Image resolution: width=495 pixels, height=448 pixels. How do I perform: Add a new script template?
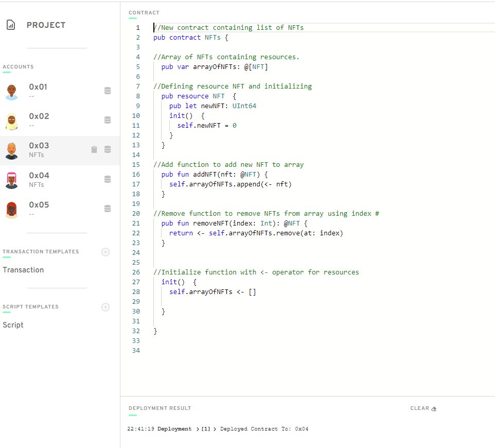click(105, 307)
